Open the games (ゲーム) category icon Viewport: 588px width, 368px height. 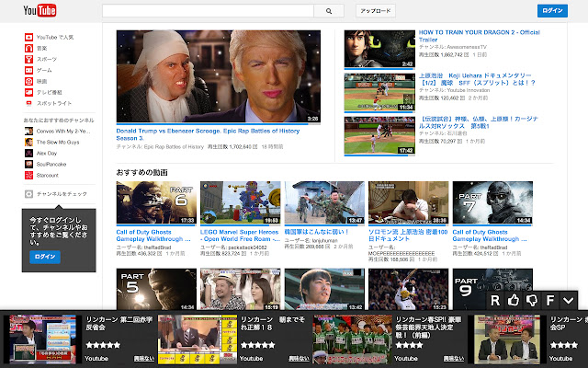click(x=28, y=70)
